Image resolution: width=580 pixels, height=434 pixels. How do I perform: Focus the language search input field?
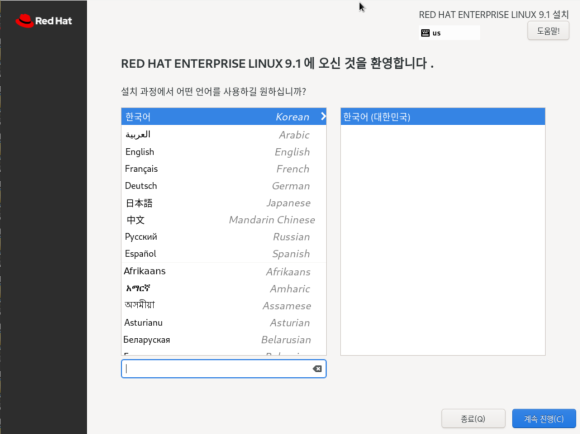[x=223, y=369]
